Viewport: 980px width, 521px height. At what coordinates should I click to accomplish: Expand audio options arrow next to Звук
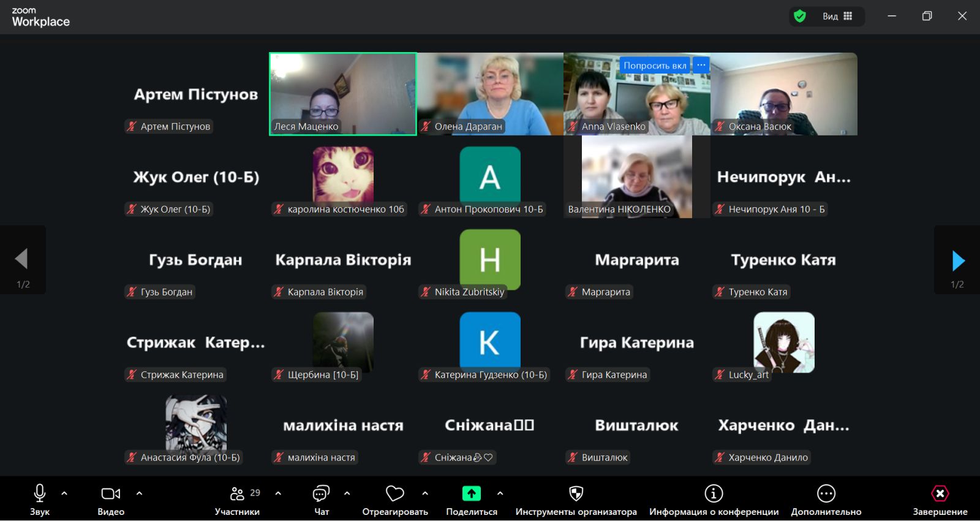point(64,493)
